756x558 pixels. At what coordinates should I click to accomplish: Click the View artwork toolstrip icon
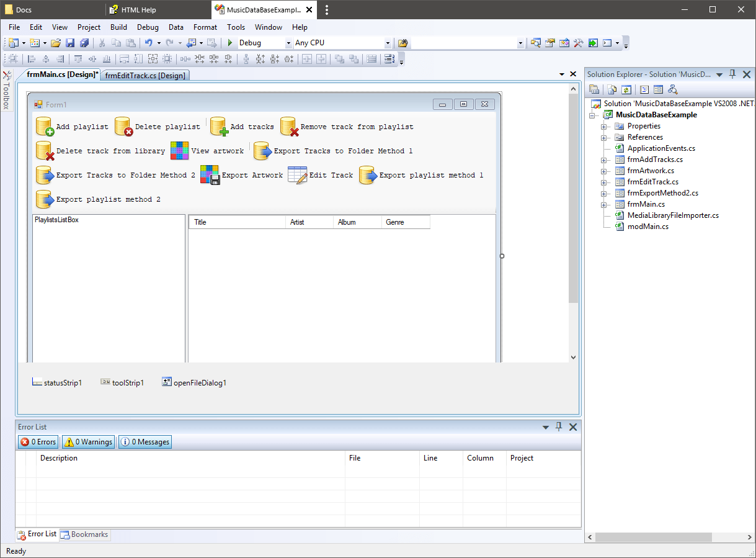coord(180,151)
